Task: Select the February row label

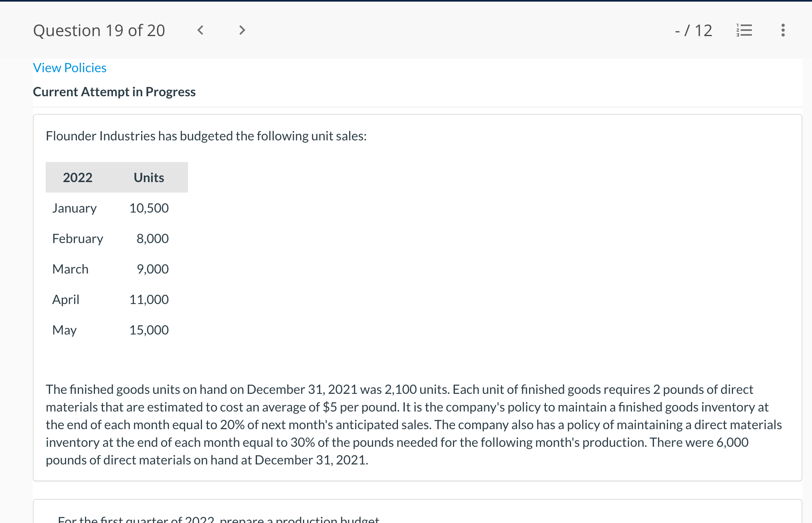Action: pos(78,239)
